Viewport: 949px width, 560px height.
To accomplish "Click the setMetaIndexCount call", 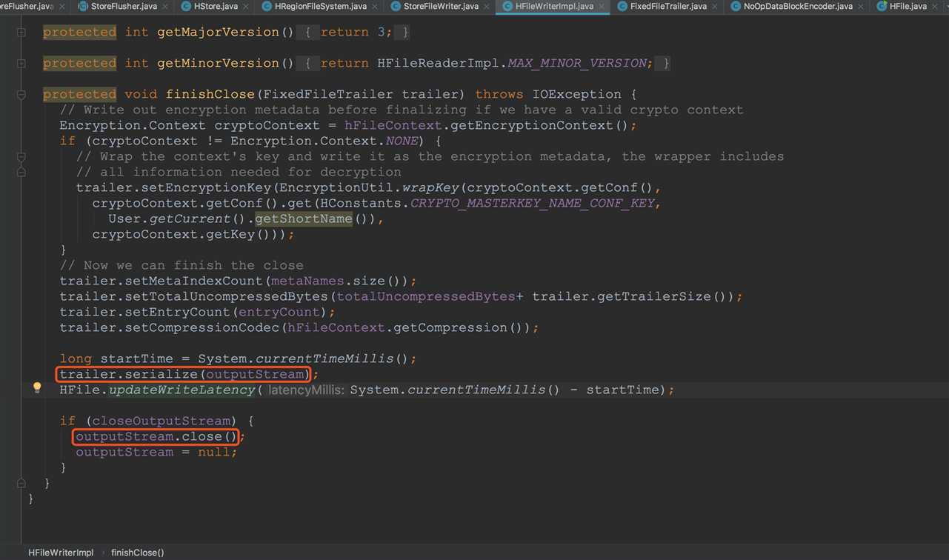I will 195,281.
